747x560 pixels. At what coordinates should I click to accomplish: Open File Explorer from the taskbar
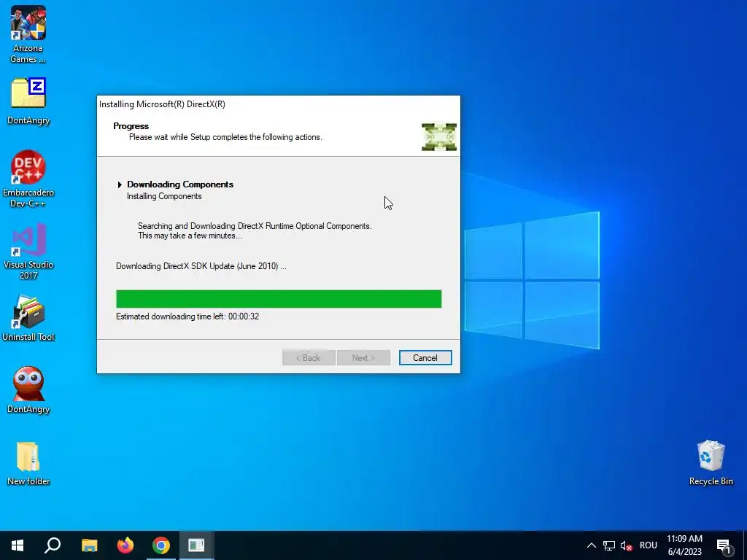89,545
